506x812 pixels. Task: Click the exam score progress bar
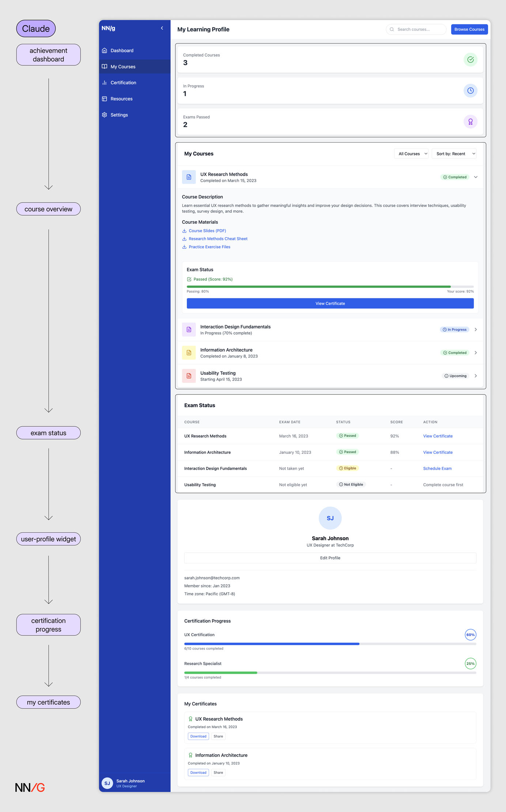tap(330, 287)
